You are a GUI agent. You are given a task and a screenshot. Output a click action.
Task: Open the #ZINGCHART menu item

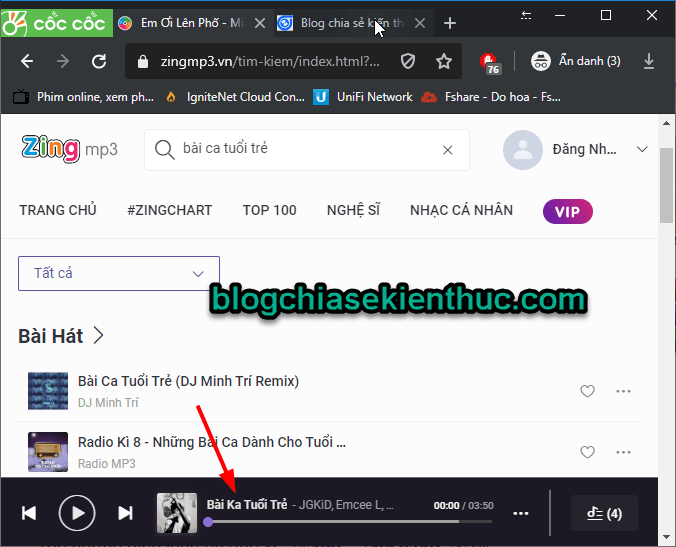tap(169, 210)
